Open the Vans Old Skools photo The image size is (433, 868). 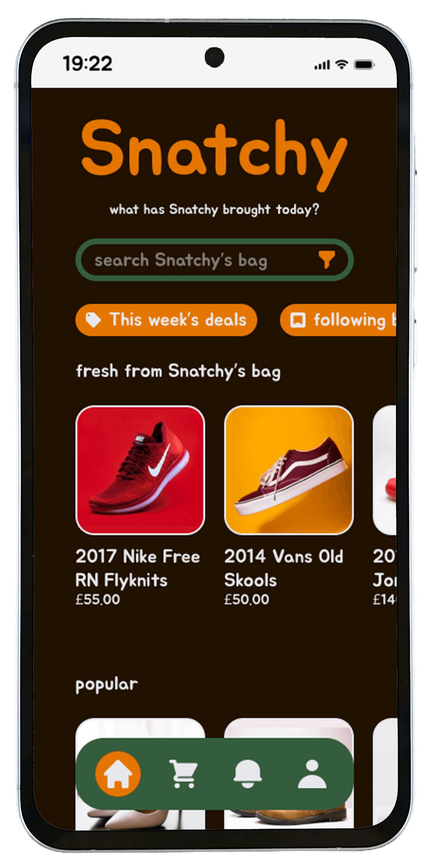(289, 470)
